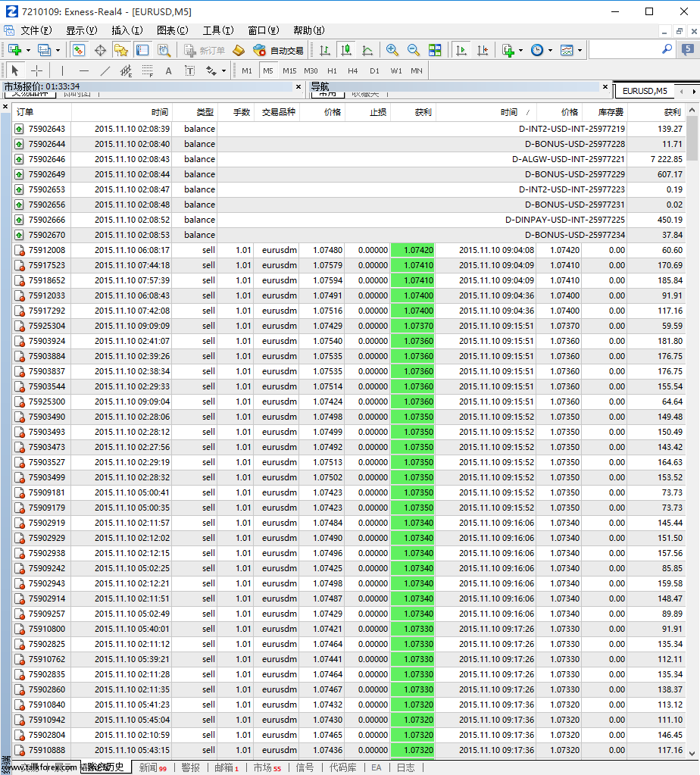The image size is (700, 775).
Task: Open the 工具(T) menu
Action: [218, 30]
